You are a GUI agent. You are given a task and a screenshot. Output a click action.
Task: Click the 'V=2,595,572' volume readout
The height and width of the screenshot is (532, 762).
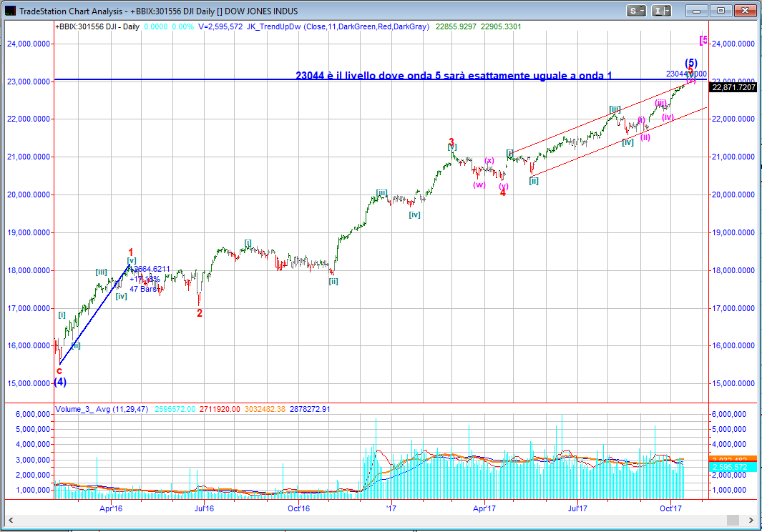(x=220, y=26)
